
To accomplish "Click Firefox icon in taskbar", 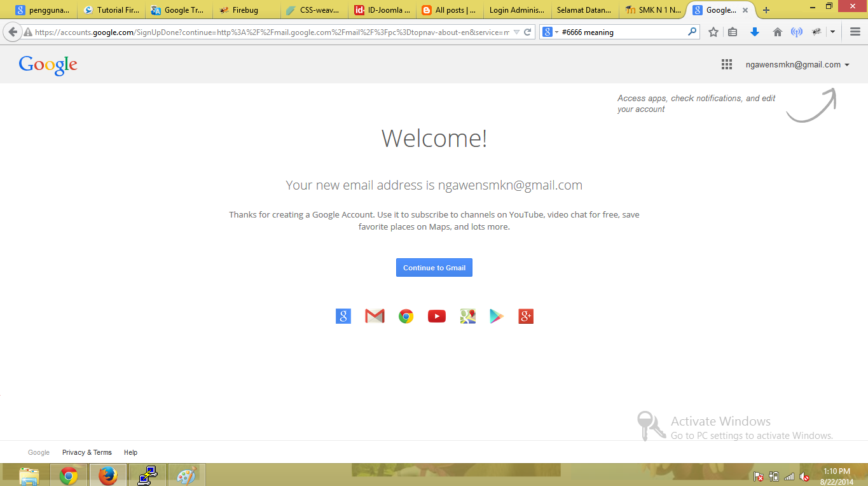I will click(x=108, y=476).
